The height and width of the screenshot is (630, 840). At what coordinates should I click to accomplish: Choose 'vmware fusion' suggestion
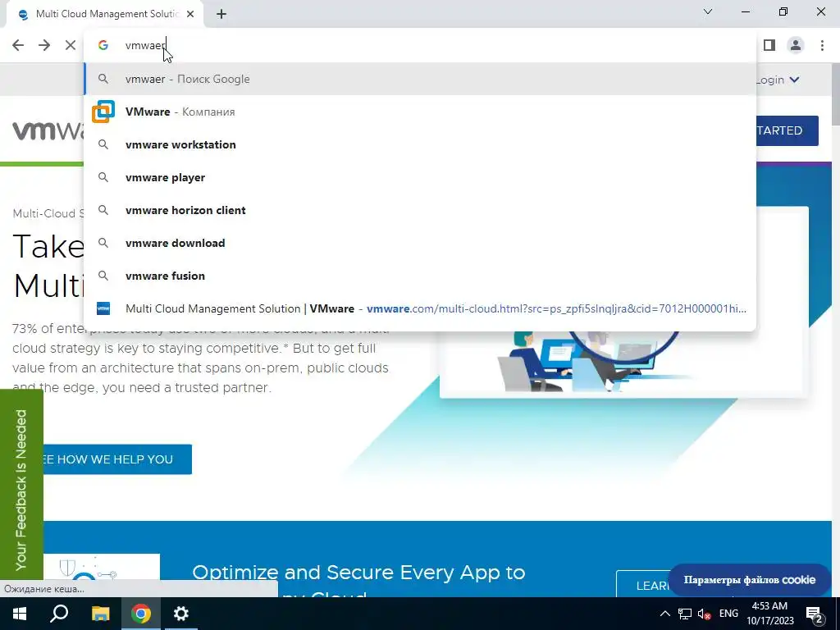coord(420,276)
